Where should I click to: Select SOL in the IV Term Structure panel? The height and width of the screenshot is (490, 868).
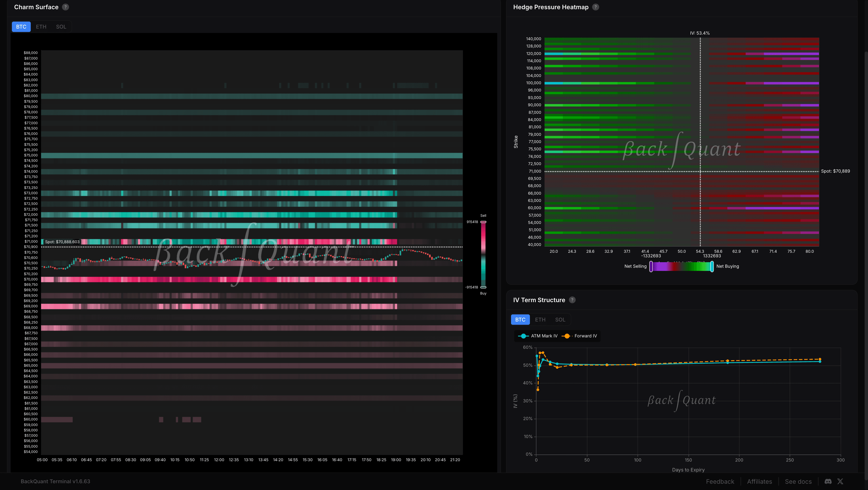coord(560,320)
